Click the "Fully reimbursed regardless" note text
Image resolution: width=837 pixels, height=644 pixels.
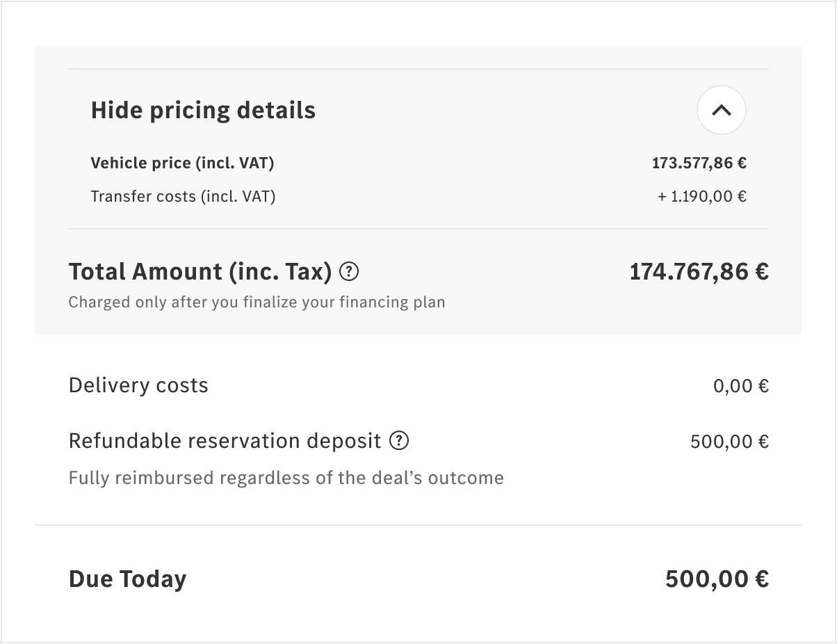pyautogui.click(x=286, y=478)
